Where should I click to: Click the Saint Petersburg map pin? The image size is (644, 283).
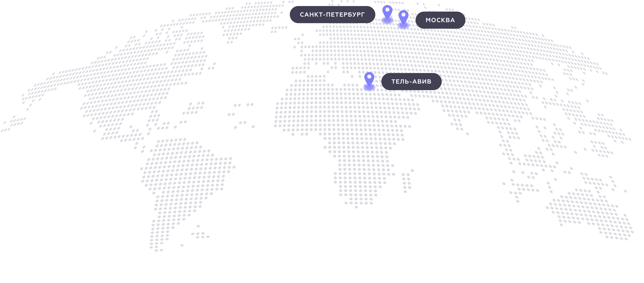(x=387, y=14)
